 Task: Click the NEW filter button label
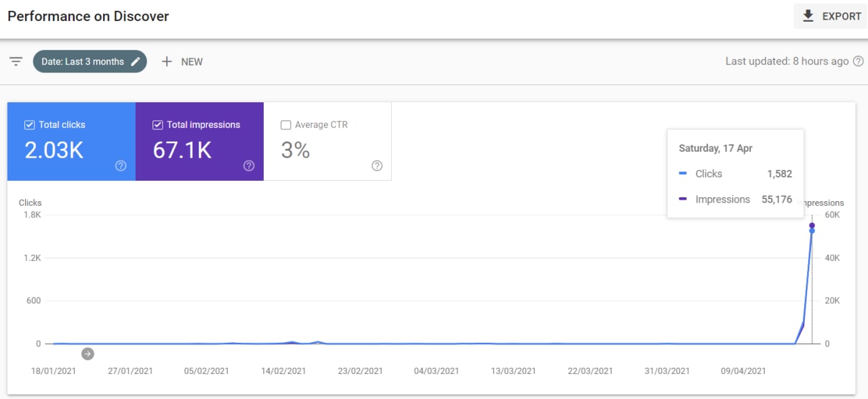point(192,62)
